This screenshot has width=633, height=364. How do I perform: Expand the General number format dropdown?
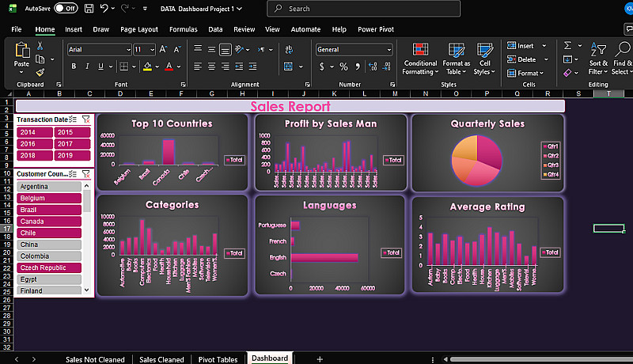click(x=389, y=49)
